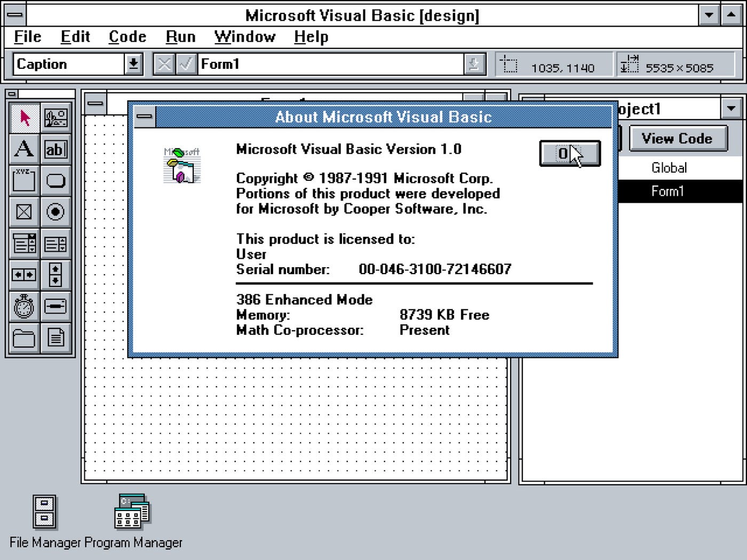The height and width of the screenshot is (560, 747).
Task: Select the Option Button tool
Action: [x=56, y=212]
